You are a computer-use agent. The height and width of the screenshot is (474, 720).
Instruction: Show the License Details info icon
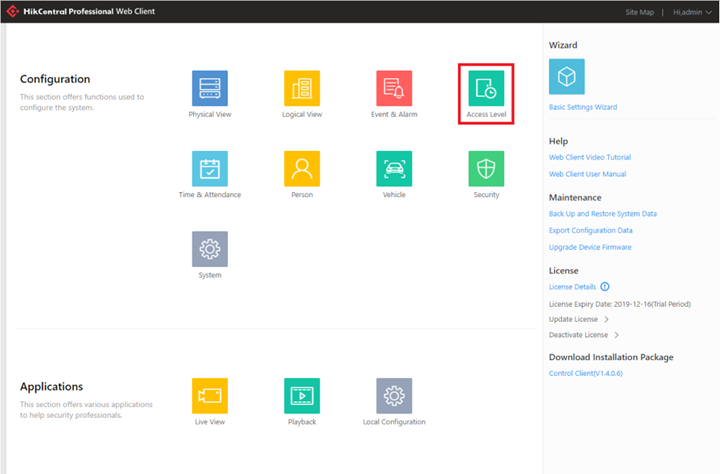pyautogui.click(x=605, y=287)
